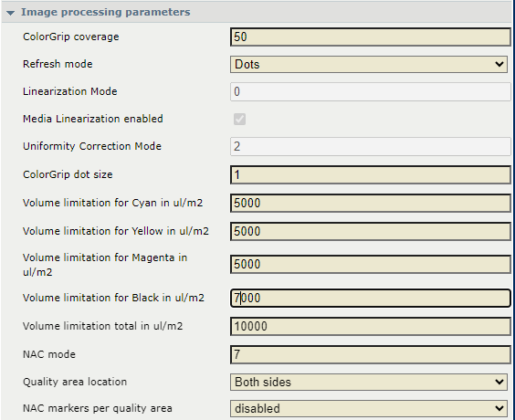Click the Refresh mode dropdown arrow

499,64
